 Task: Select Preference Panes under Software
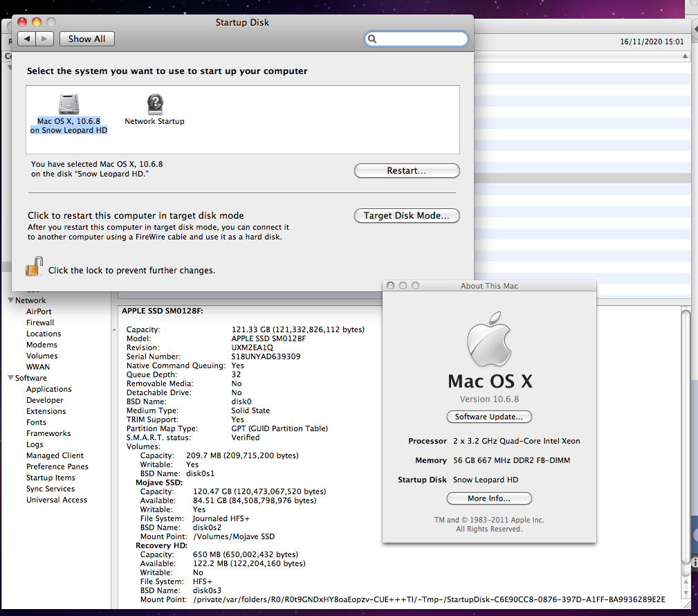57,466
